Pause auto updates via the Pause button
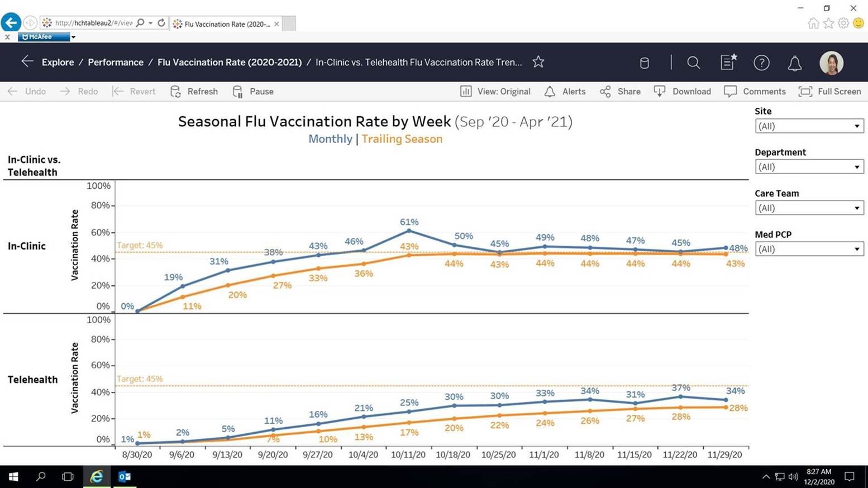 (x=254, y=92)
